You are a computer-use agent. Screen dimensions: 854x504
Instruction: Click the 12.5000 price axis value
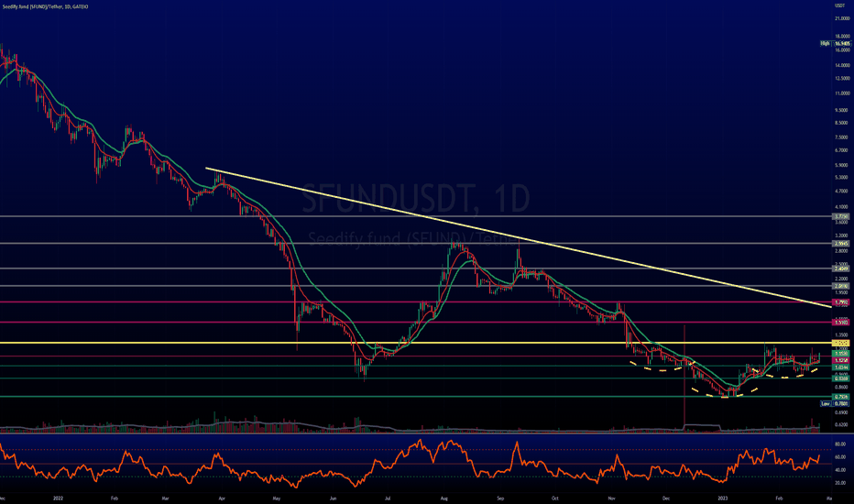click(841, 79)
